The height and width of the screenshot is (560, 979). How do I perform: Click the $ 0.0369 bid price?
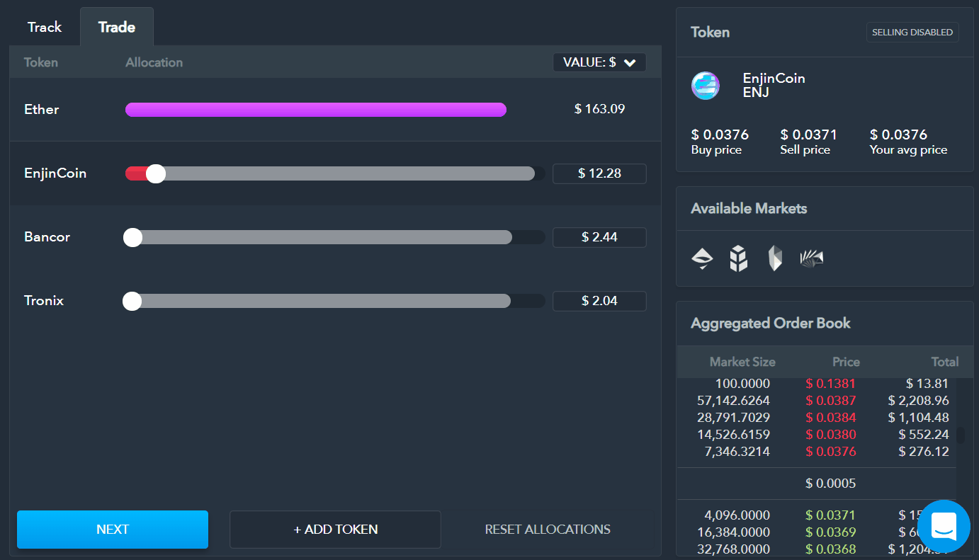(x=831, y=532)
